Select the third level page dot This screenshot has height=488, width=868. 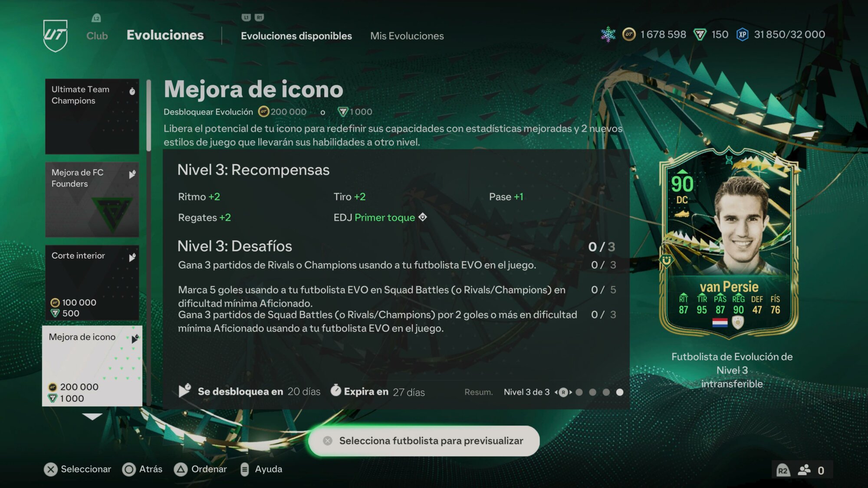(x=606, y=392)
